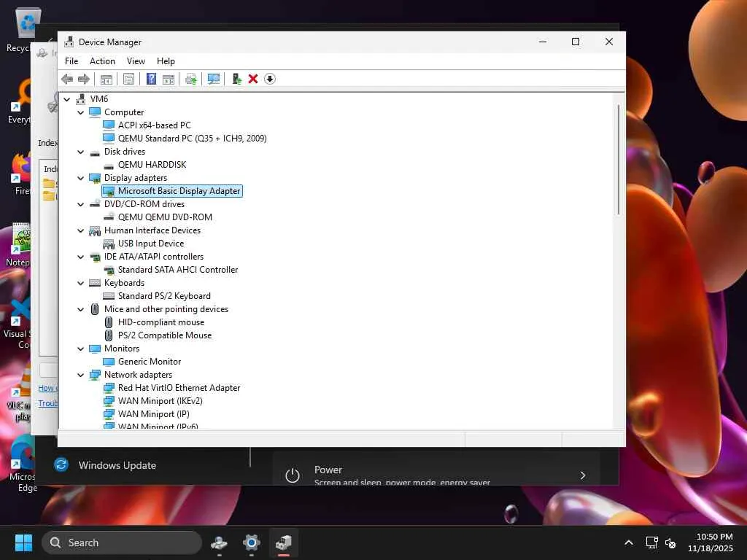Select HID-compliant mouse
Screen dimensions: 747x560
click(161, 322)
